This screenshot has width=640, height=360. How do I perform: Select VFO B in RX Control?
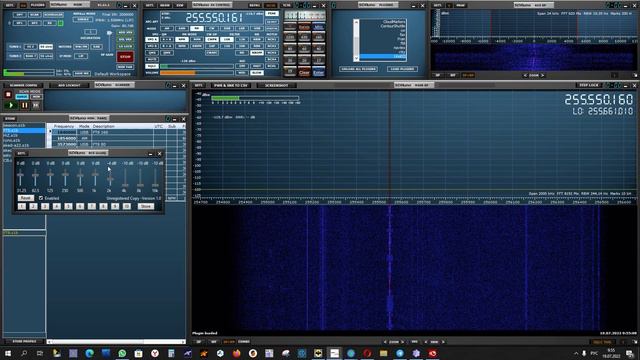pyautogui.click(x=152, y=46)
